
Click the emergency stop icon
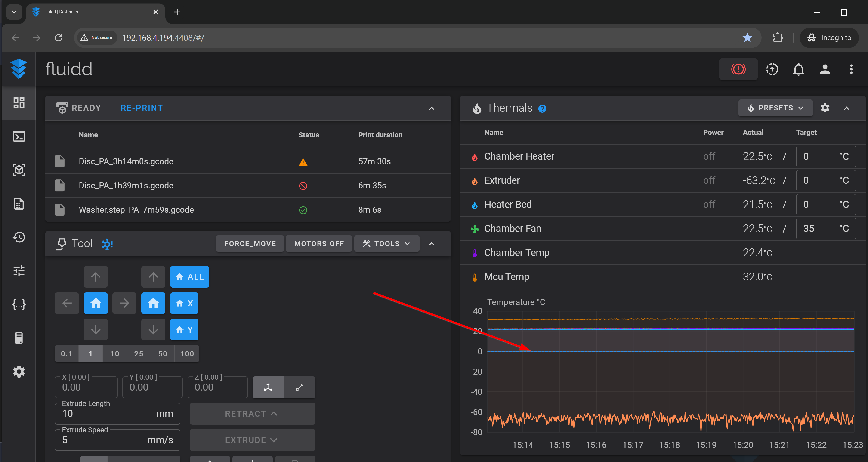[738, 69]
